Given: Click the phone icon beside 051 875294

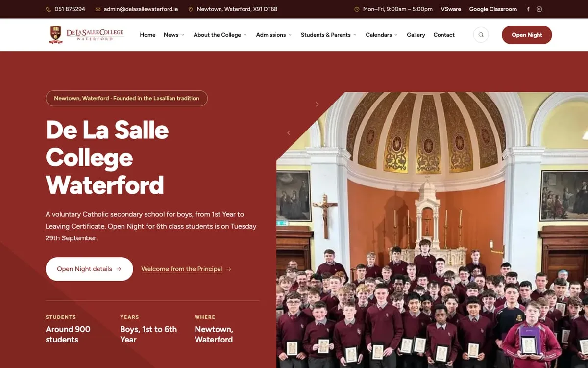Looking at the screenshot, I should click(x=48, y=9).
